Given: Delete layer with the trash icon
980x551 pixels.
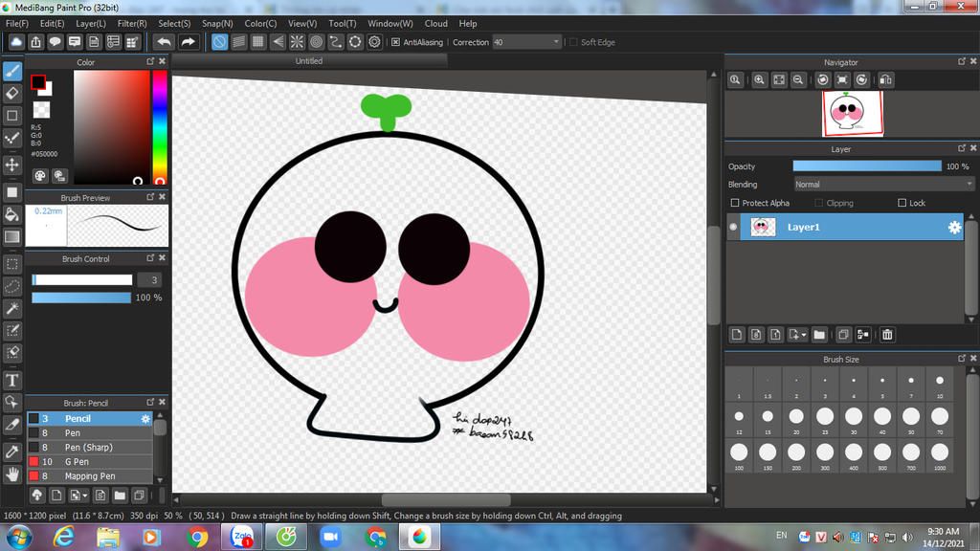Looking at the screenshot, I should [887, 335].
